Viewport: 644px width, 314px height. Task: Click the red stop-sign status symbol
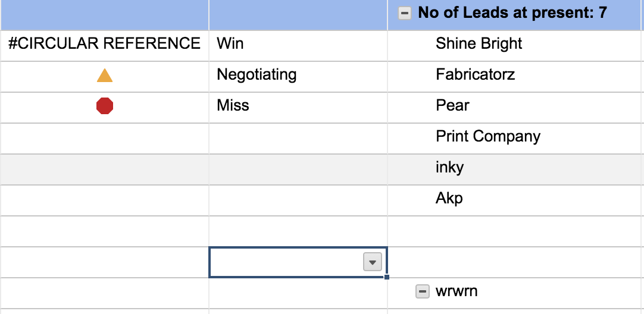[x=105, y=106]
